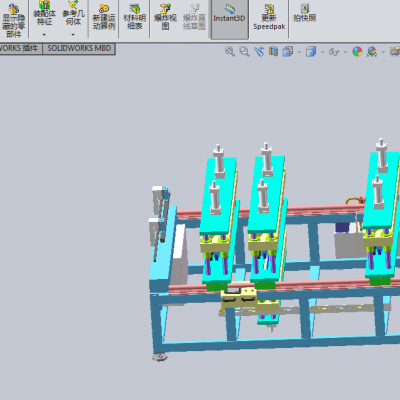Click Show Hidden Components (显示隐藏的零部件)
Viewport: 400px width, 400px height.
click(13, 20)
